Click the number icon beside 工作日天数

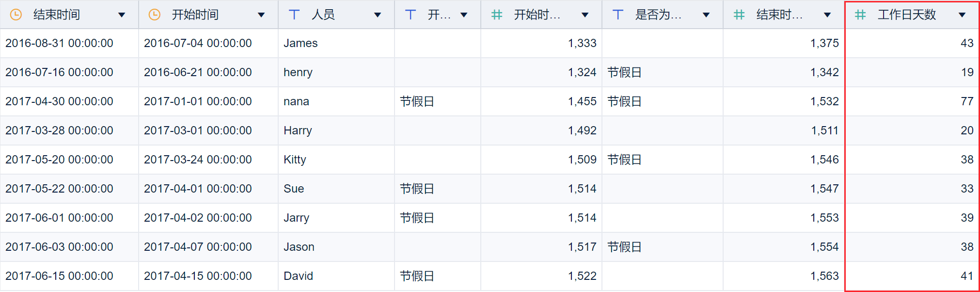coord(860,15)
